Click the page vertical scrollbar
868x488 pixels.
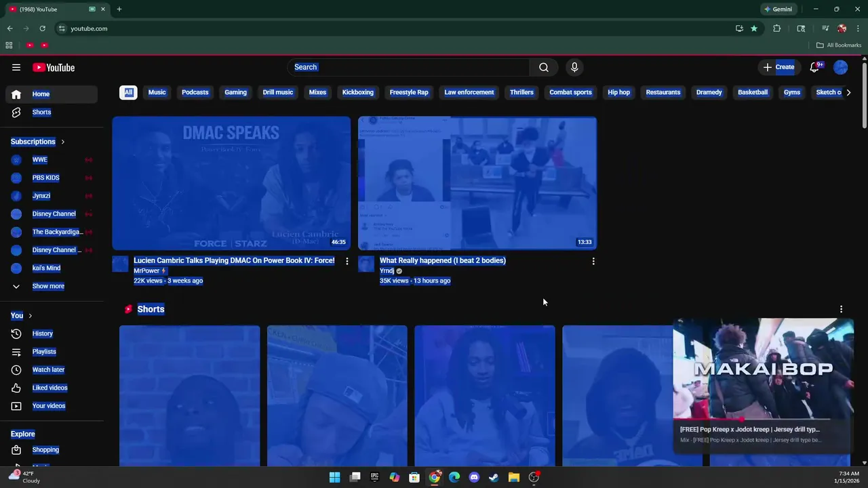(x=865, y=95)
